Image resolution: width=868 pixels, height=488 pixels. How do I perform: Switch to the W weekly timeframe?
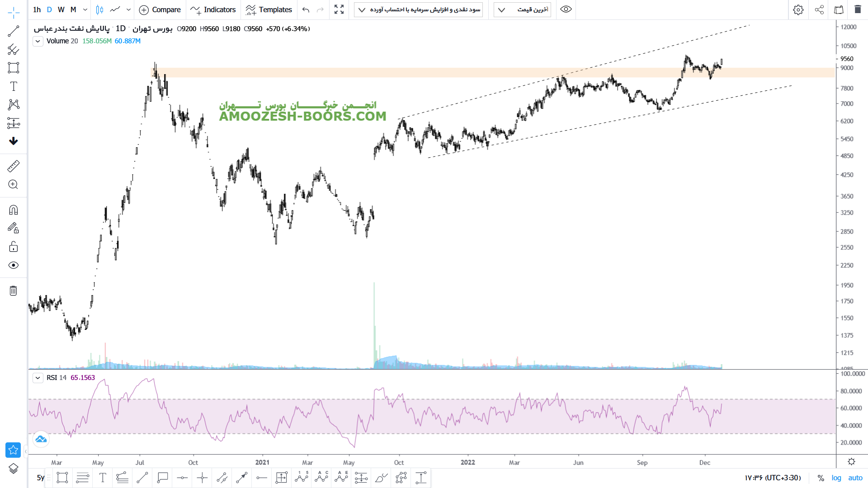click(61, 9)
